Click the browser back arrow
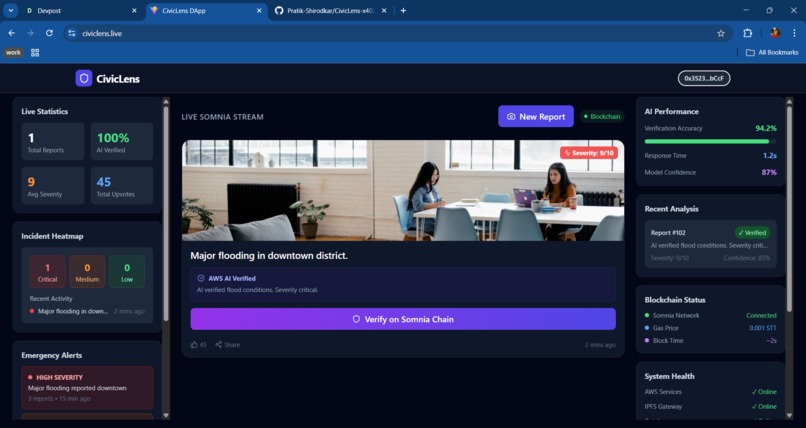This screenshot has width=806, height=428. click(x=11, y=33)
